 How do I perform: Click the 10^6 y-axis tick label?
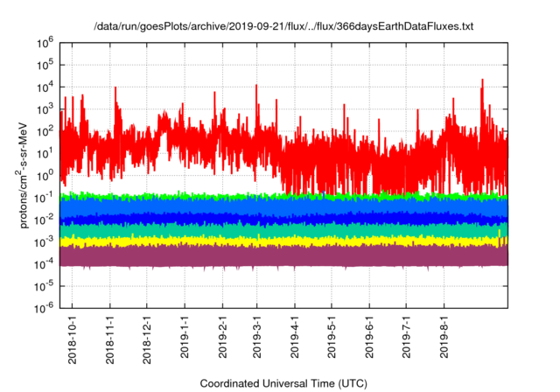tap(45, 43)
